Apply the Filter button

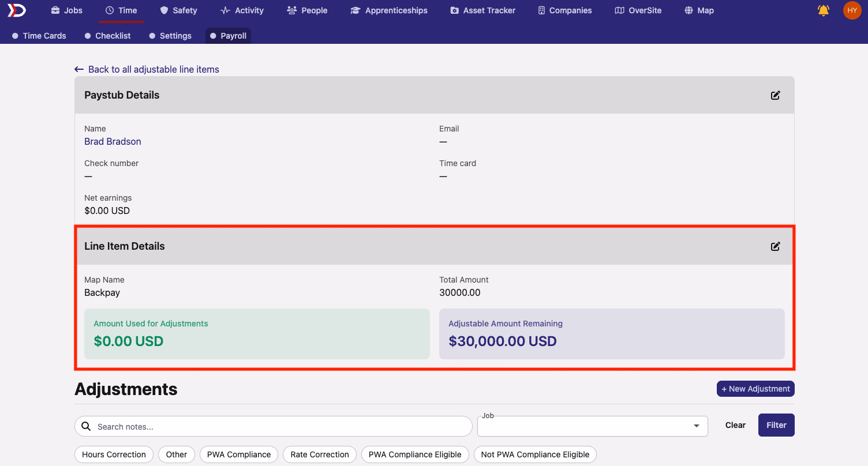tap(776, 425)
